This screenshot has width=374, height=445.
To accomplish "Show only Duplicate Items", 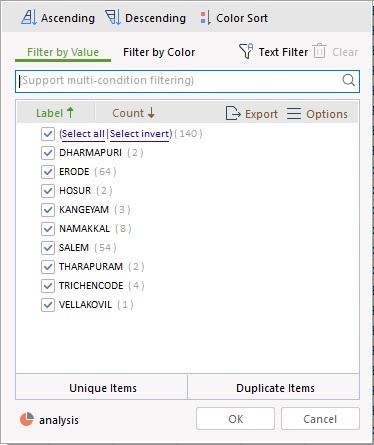I will click(274, 388).
